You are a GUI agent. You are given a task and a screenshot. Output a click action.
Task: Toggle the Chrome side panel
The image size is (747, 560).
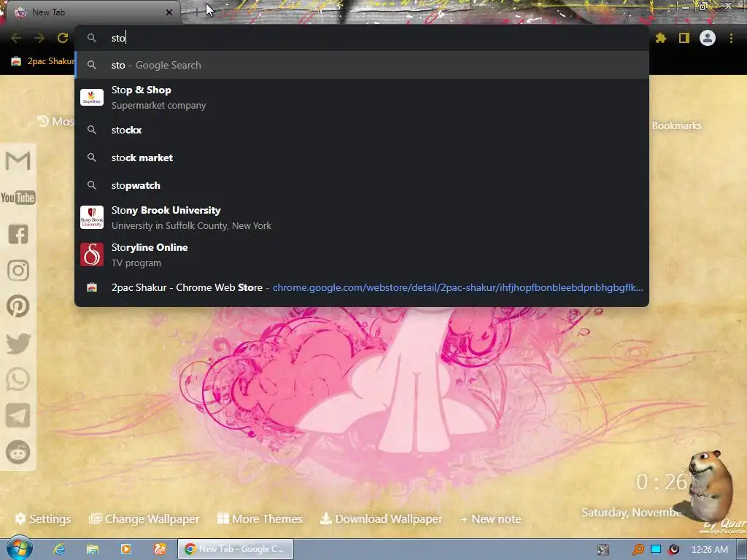[x=684, y=38]
